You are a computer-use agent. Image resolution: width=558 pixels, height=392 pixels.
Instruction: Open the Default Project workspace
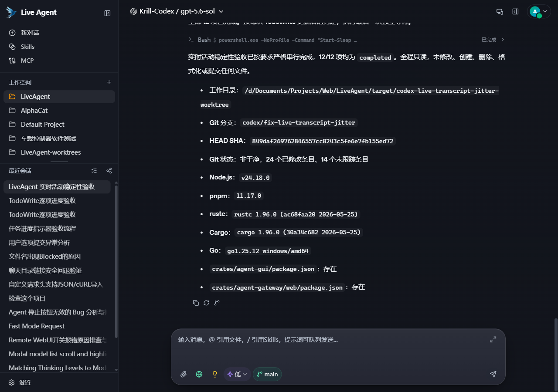pos(59,125)
